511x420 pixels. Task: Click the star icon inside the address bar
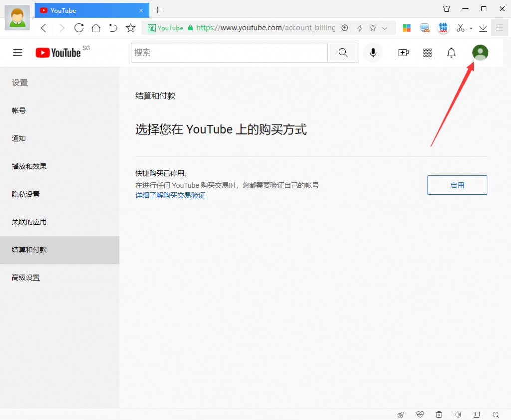[x=373, y=28]
